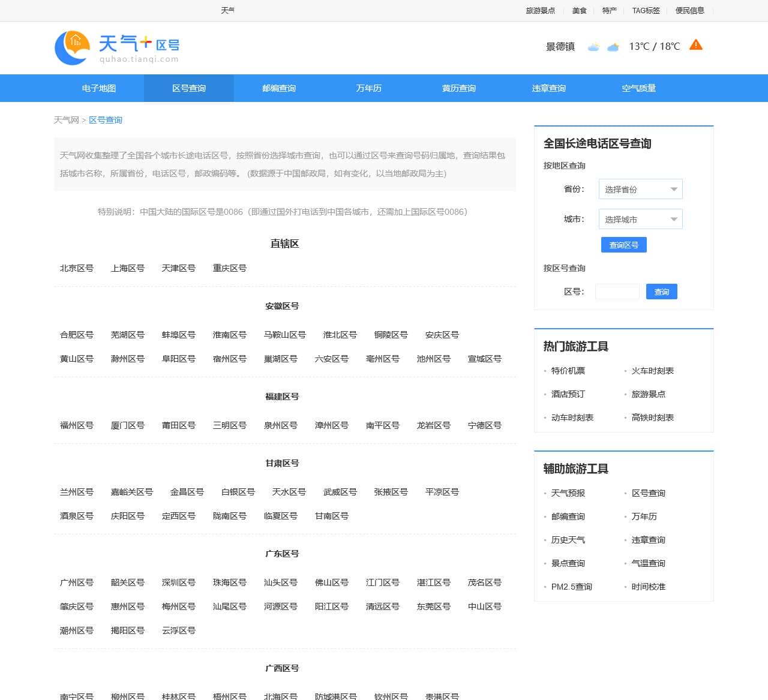This screenshot has width=768, height=700.
Task: Go to the 万年历 navigation tab
Action: [368, 88]
